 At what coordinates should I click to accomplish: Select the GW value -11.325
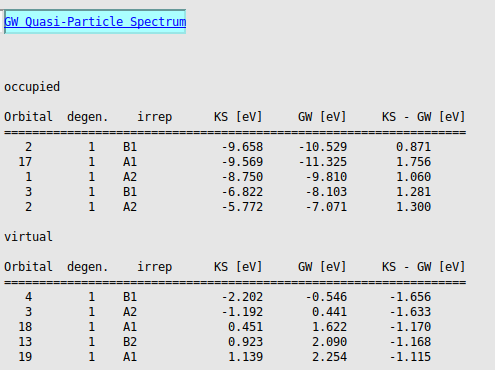[323, 162]
